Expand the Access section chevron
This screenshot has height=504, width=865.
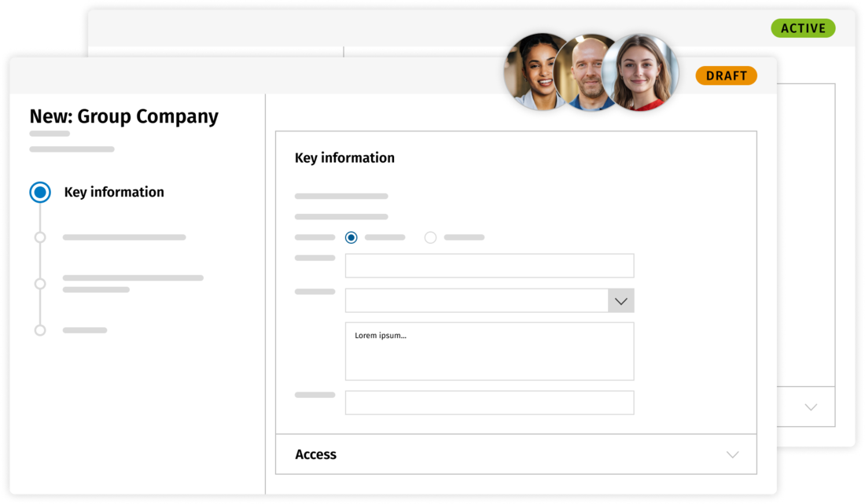pyautogui.click(x=732, y=454)
